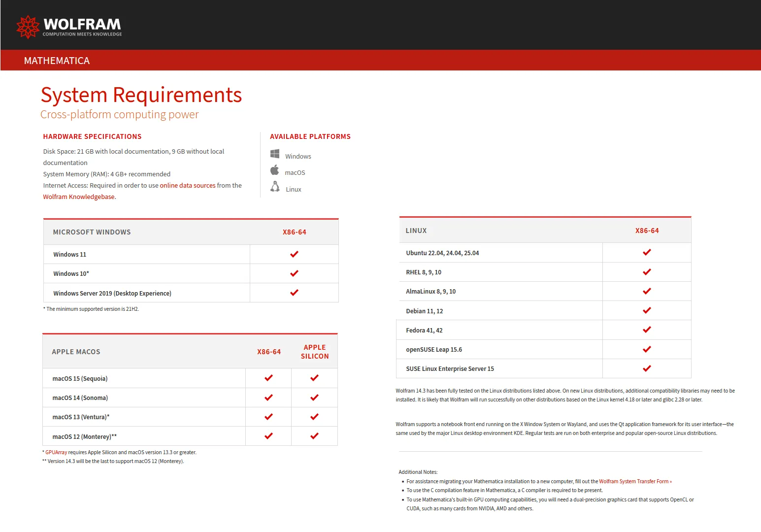Click macOS 14 Sonoma X86-64 checkmark
The image size is (761, 532).
268,398
